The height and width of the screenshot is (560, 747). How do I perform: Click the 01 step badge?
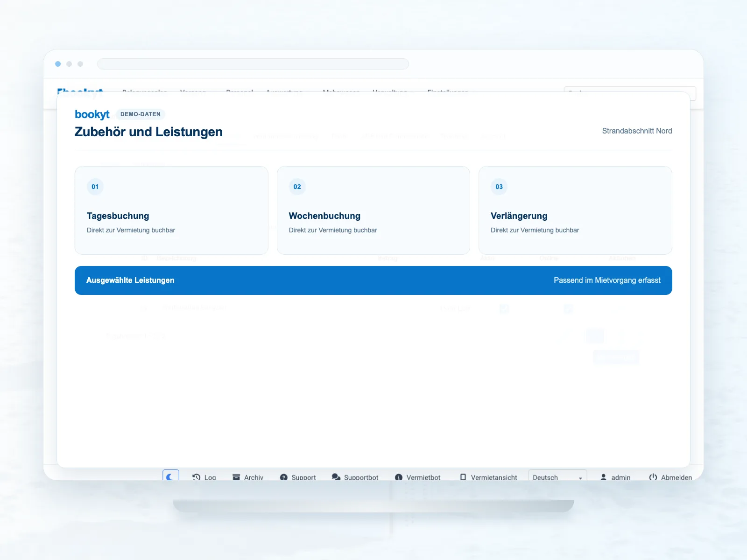pos(95,187)
